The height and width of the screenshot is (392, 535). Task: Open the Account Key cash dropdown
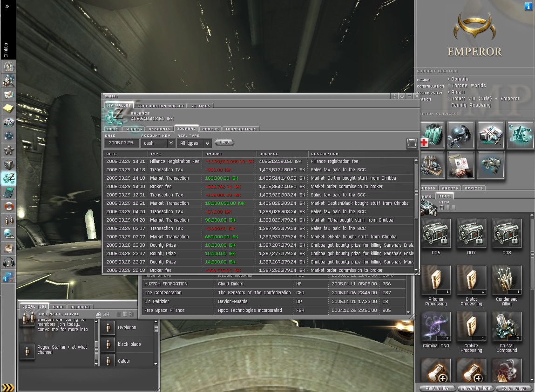click(171, 143)
